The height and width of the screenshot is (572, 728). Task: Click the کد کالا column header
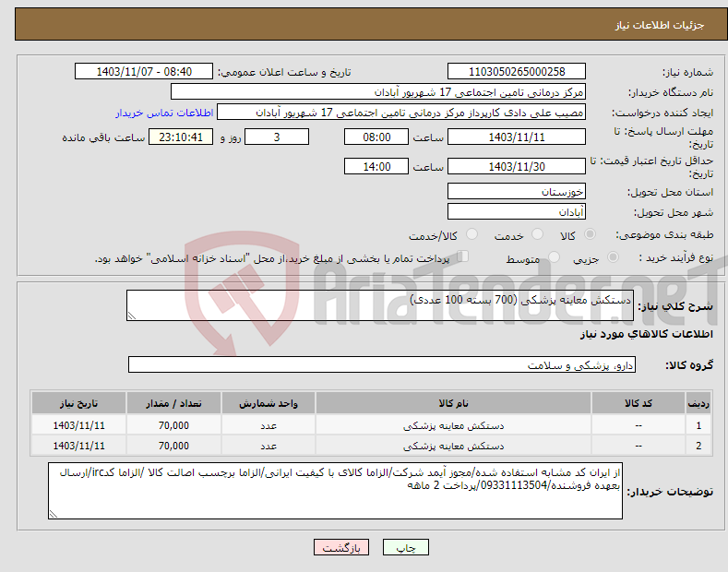[638, 403]
